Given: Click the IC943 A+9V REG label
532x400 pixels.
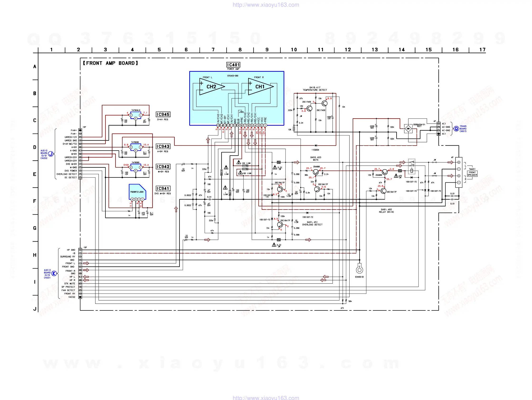Looking at the screenshot, I should 163,147.
